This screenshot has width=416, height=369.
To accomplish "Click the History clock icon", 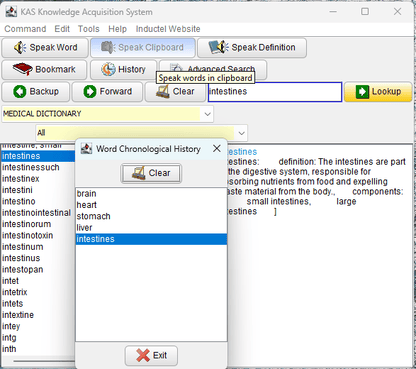I will point(108,69).
